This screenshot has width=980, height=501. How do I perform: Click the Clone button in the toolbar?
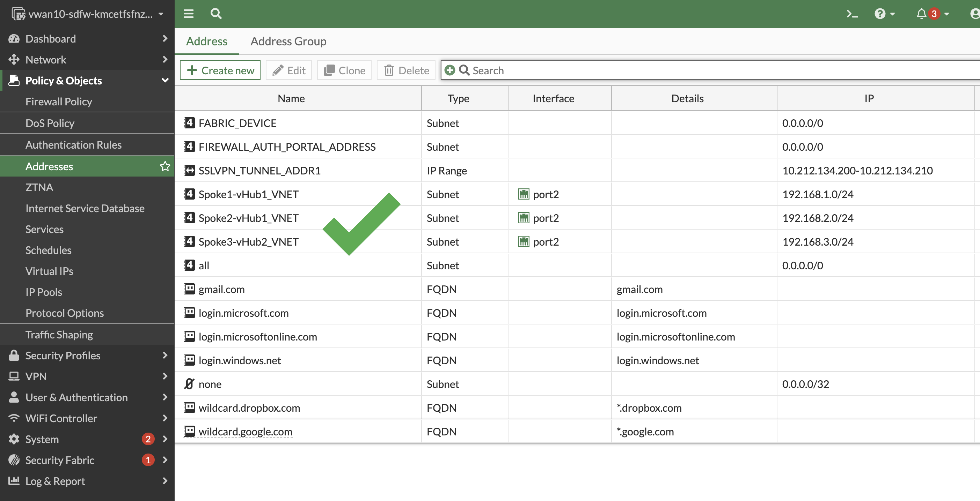point(344,70)
